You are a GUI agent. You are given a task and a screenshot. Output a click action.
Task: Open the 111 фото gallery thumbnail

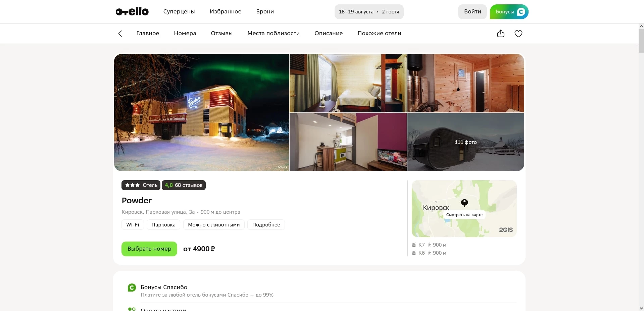tap(465, 142)
